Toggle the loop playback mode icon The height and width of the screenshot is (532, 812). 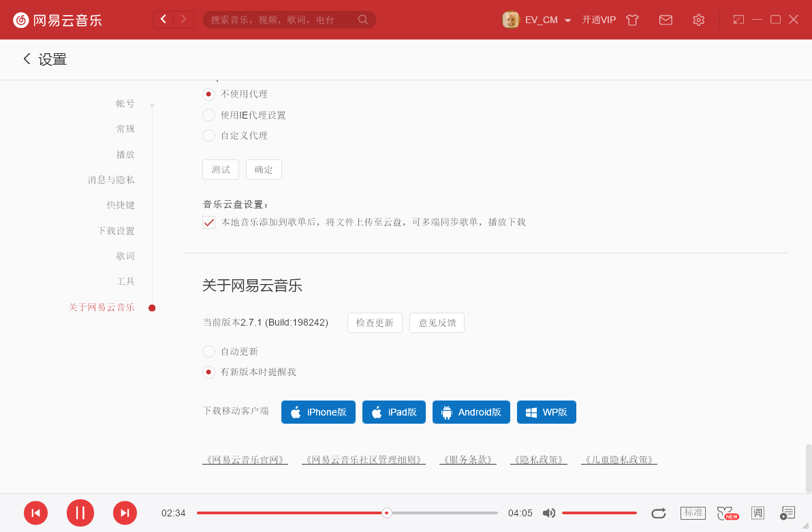pos(659,512)
